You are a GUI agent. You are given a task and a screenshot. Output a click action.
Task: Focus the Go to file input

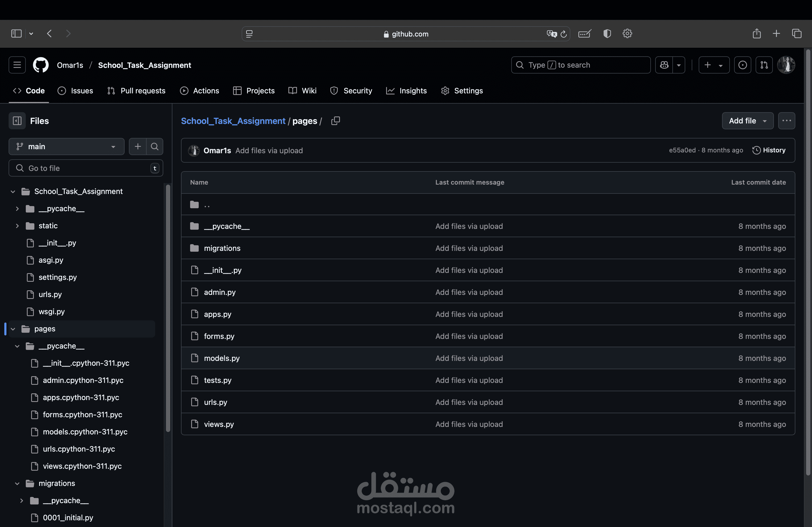pyautogui.click(x=86, y=168)
